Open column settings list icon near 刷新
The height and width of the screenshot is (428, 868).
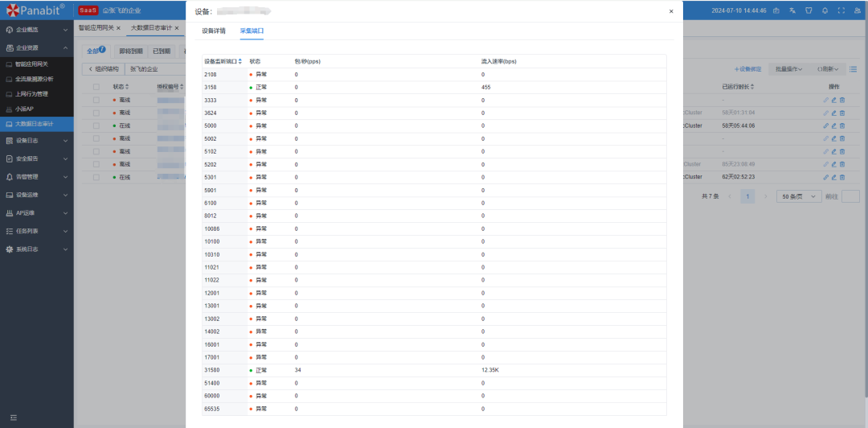click(853, 69)
